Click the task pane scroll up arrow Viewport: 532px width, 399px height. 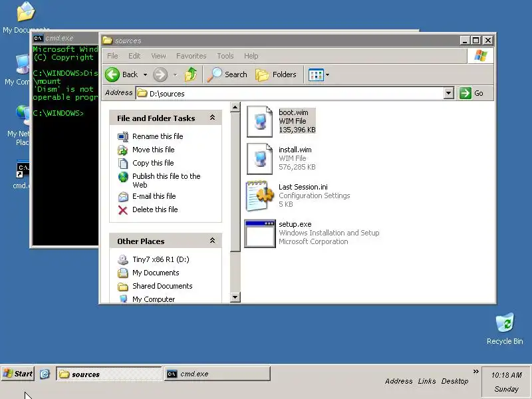[235, 107]
